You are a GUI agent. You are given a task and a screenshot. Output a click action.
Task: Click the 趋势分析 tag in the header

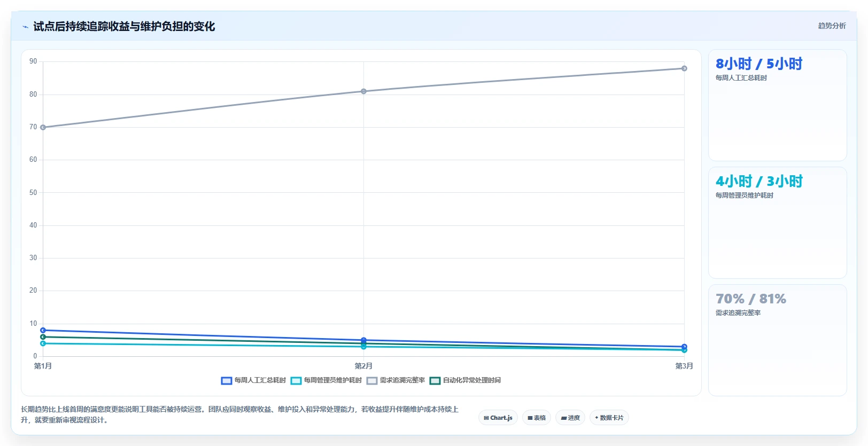[x=832, y=26]
